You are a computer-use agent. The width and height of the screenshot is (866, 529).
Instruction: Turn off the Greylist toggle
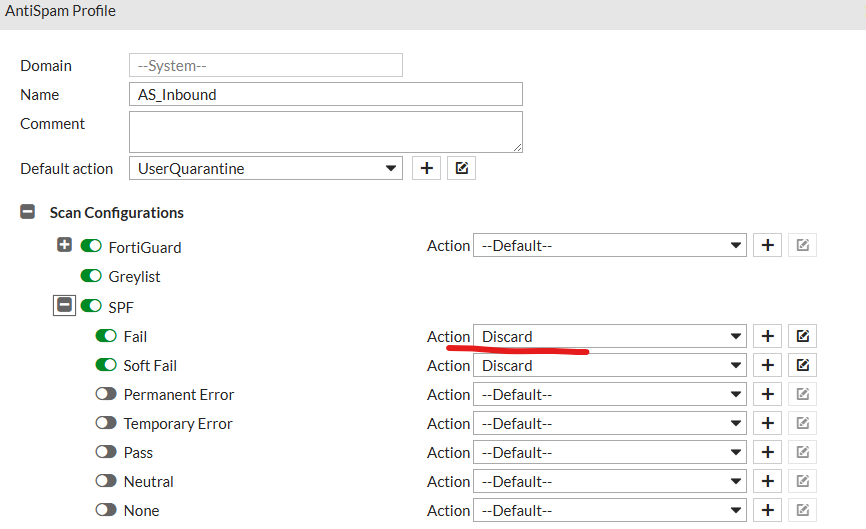pyautogui.click(x=91, y=276)
